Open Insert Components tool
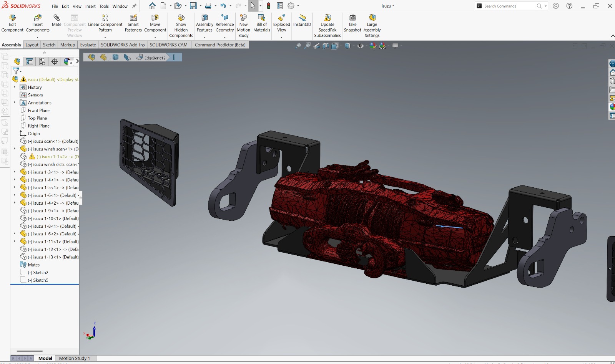Screen dimensions: 615x364 tap(38, 24)
